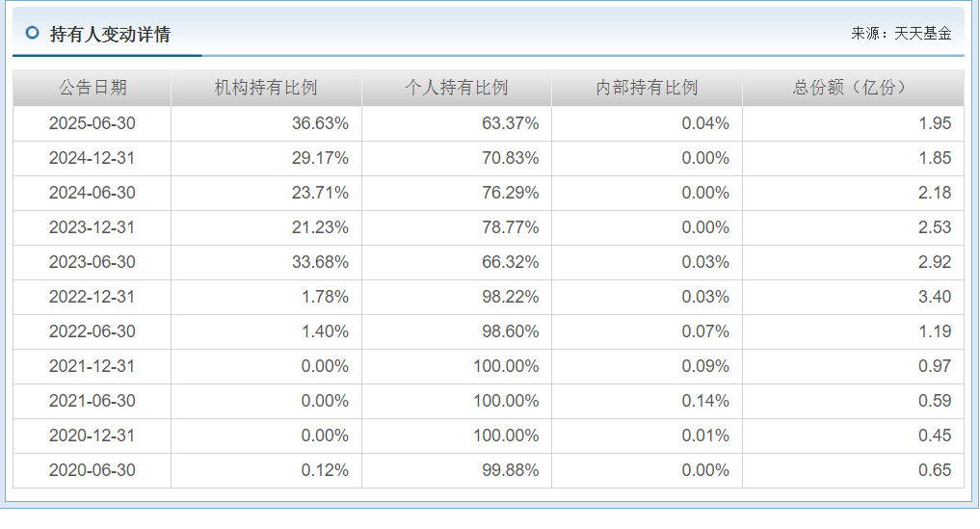Click the 33.68% institutional holding value
This screenshot has width=980, height=529.
(320, 262)
